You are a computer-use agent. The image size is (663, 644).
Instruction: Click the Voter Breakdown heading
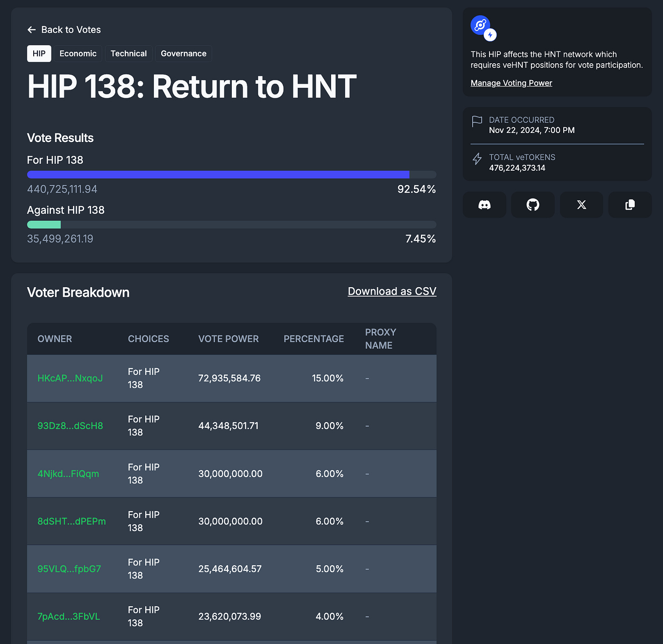pyautogui.click(x=78, y=293)
